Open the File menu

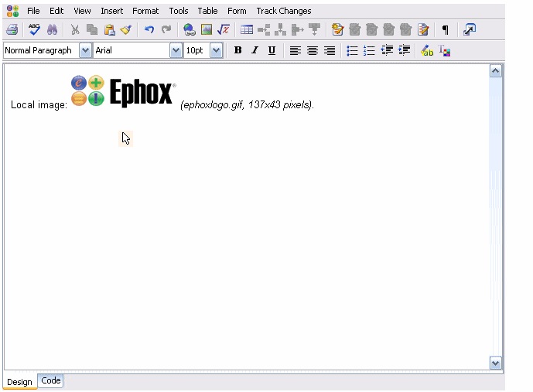33,11
